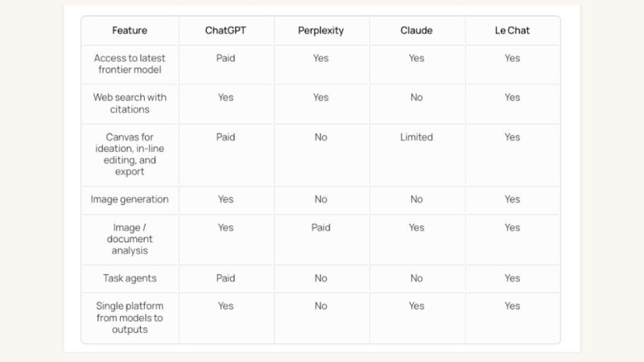Click 'Limited' in Claude's canvas row
The image size is (644, 362).
point(416,138)
